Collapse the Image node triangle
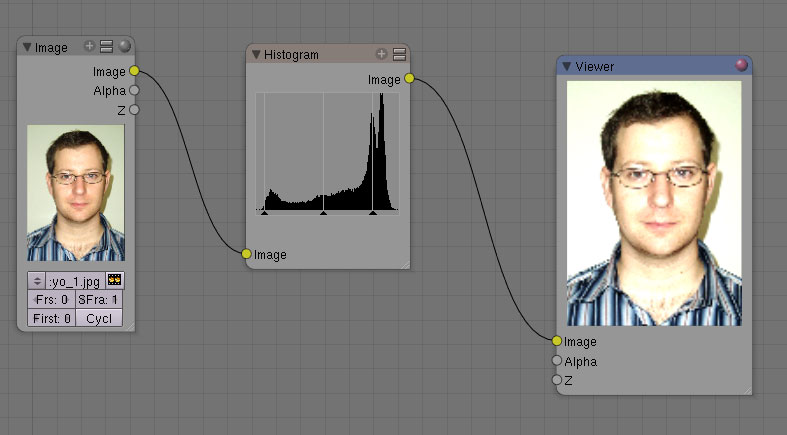Screen dimensions: 787x435 (x=27, y=48)
